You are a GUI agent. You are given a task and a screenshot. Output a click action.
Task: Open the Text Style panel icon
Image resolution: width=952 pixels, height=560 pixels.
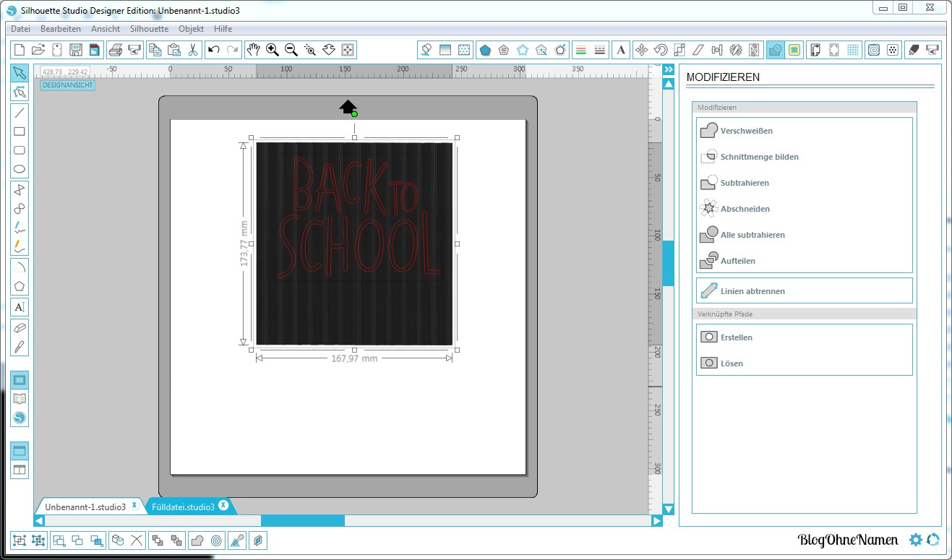click(x=620, y=50)
